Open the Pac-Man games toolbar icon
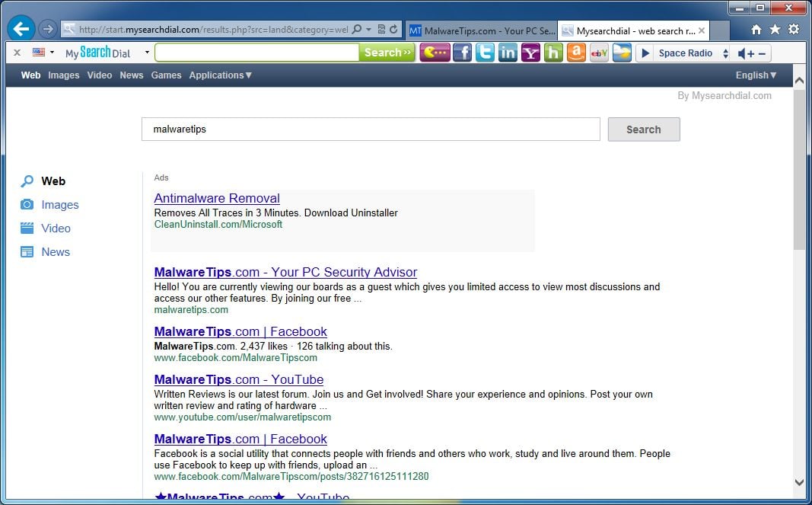Viewport: 812px width, 505px height. click(435, 53)
